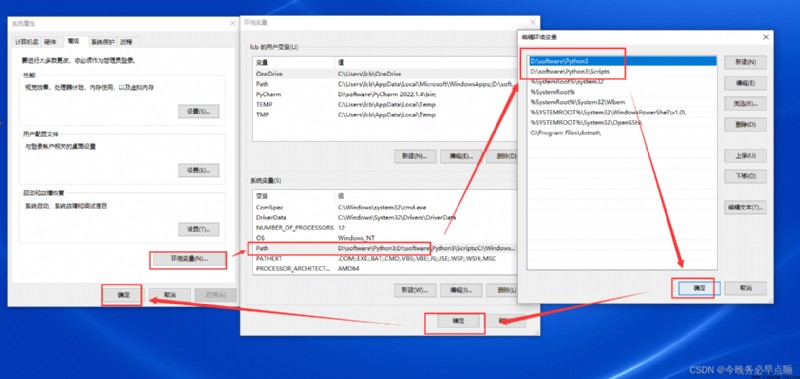The height and width of the screenshot is (379, 800).
Task: Select the OS system variable row
Action: pyautogui.click(x=385, y=238)
